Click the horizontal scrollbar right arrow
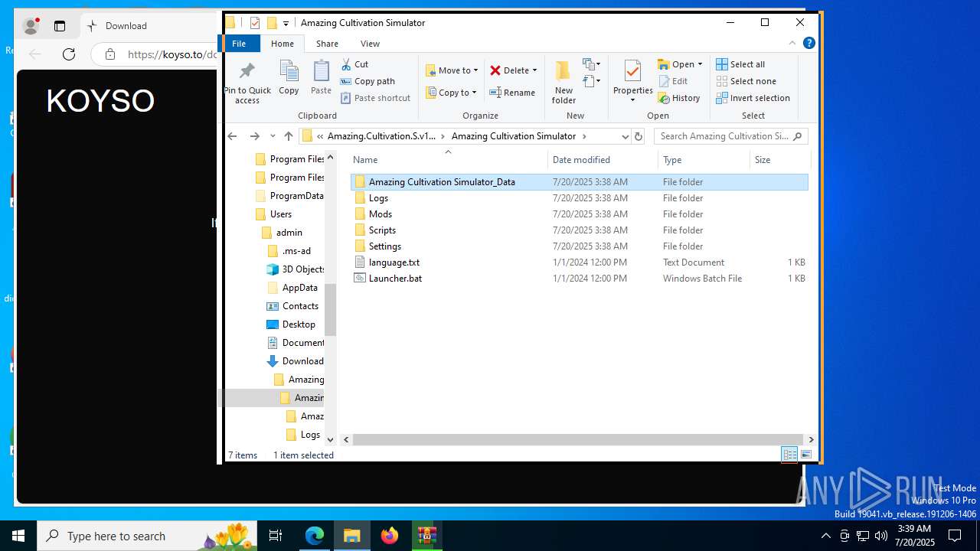Viewport: 980px width, 551px height. tap(812, 439)
